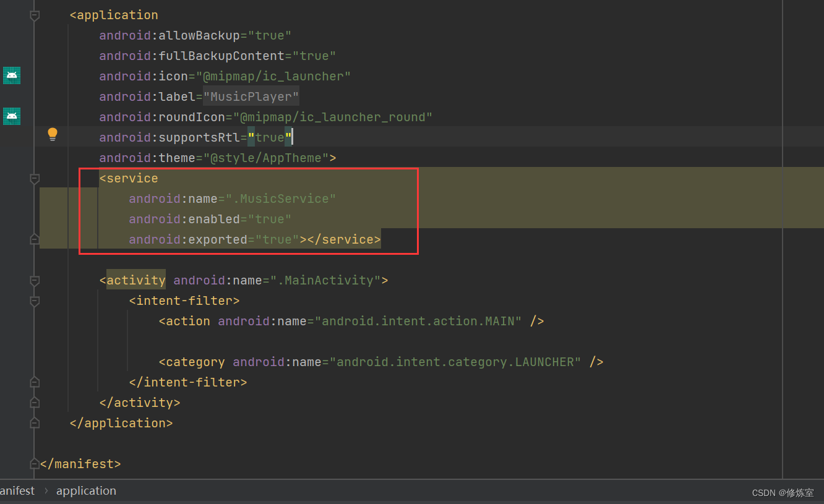824x504 pixels.
Task: Click the Android gutter icon beside ic_launcher line
Action: pyautogui.click(x=11, y=75)
